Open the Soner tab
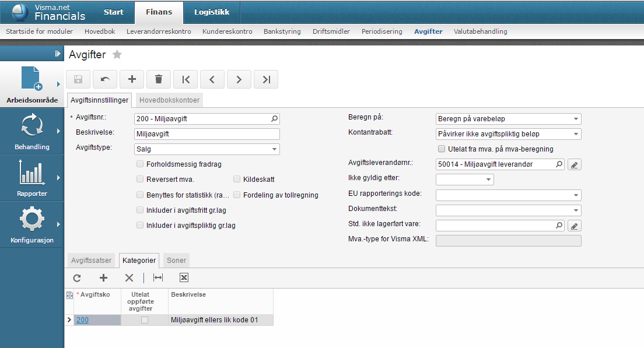 click(176, 261)
